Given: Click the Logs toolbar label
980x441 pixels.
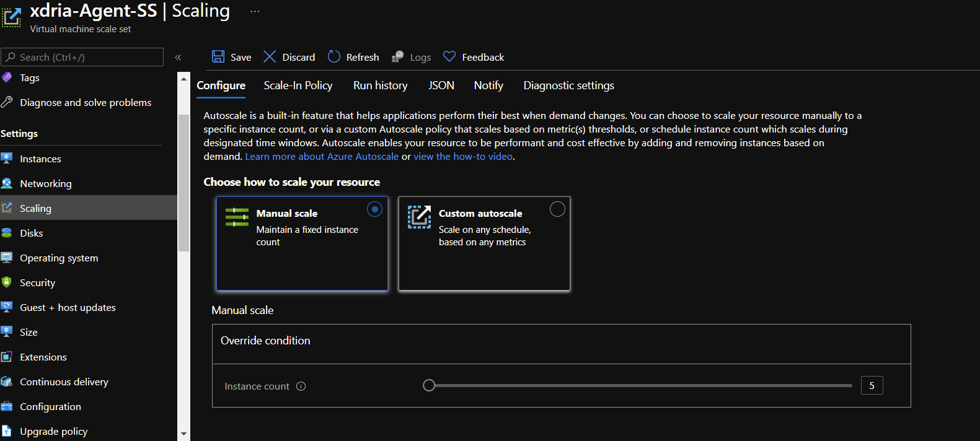Looking at the screenshot, I should (x=420, y=58).
